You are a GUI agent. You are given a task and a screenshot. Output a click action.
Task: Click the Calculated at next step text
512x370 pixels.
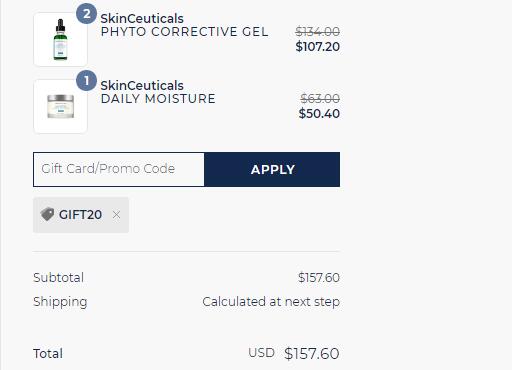point(271,302)
